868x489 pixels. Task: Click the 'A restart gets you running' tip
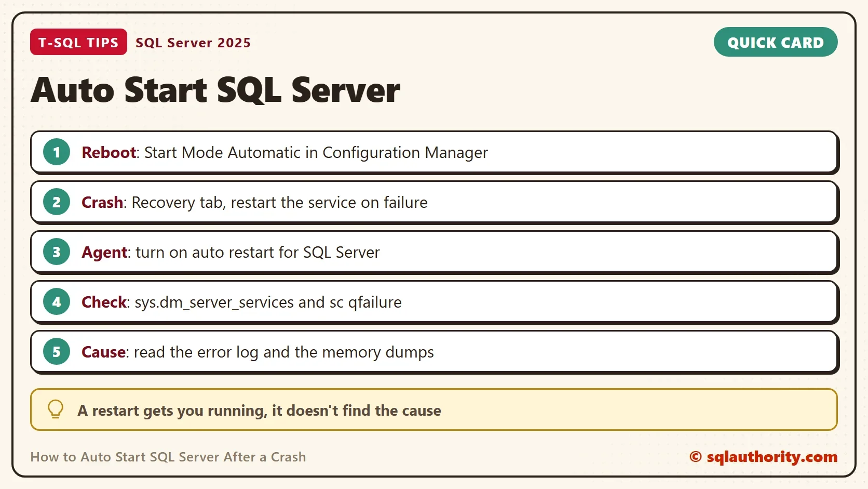[434, 409]
